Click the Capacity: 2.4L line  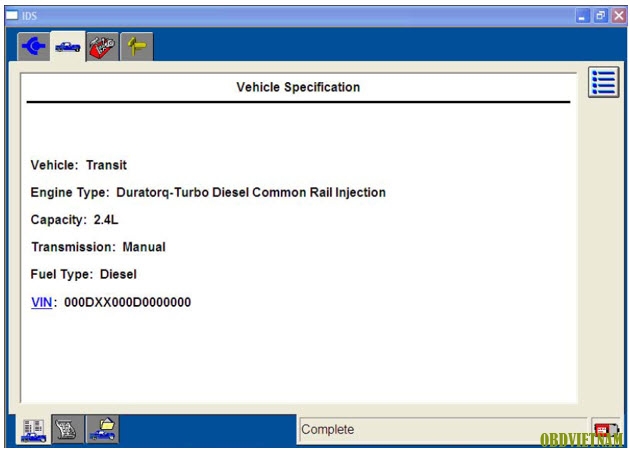tap(74, 220)
